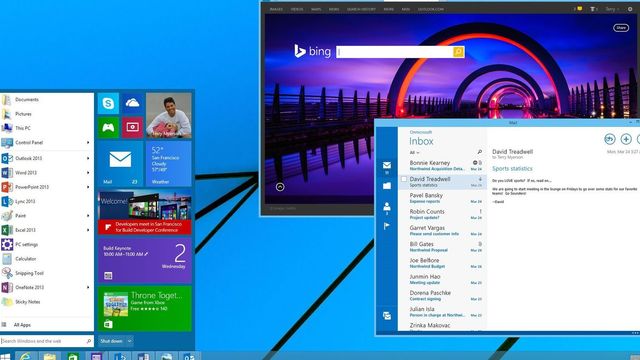Launch the Xbox Games controller tile
The width and height of the screenshot is (640, 360).
pos(108,127)
